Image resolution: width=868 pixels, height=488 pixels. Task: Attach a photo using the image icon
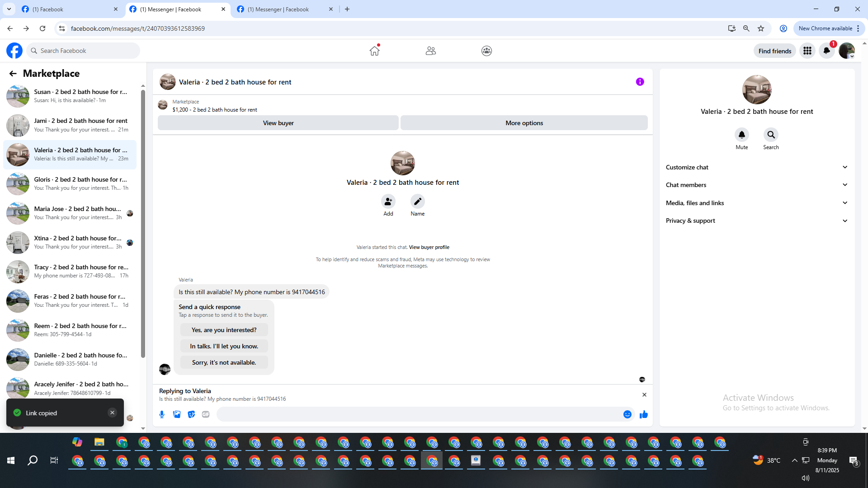[177, 414]
